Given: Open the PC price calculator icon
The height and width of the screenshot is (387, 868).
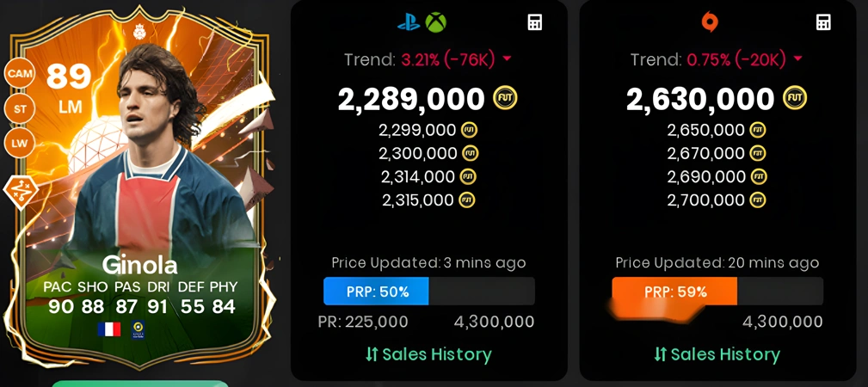Looking at the screenshot, I should (x=823, y=22).
